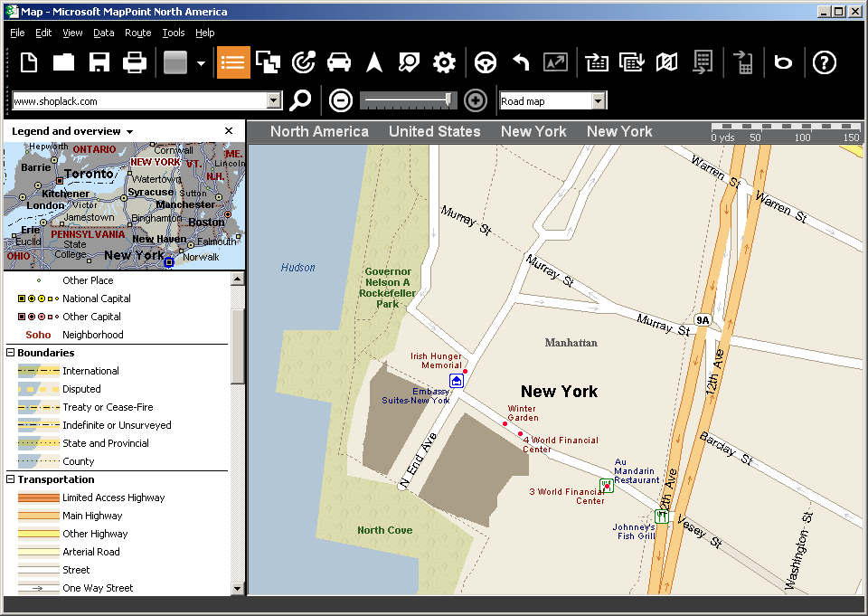Image resolution: width=868 pixels, height=616 pixels.
Task: Jump to North America in the location bar
Action: [x=319, y=132]
